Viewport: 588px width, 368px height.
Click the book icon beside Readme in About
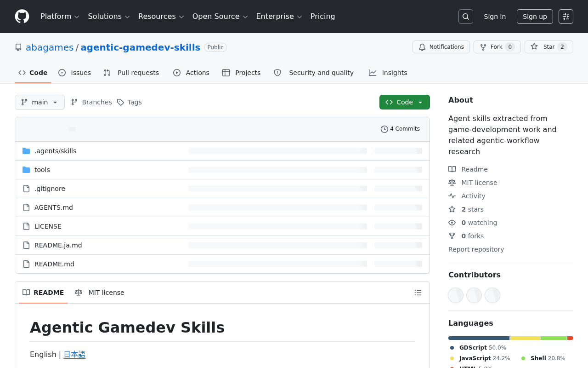(452, 169)
